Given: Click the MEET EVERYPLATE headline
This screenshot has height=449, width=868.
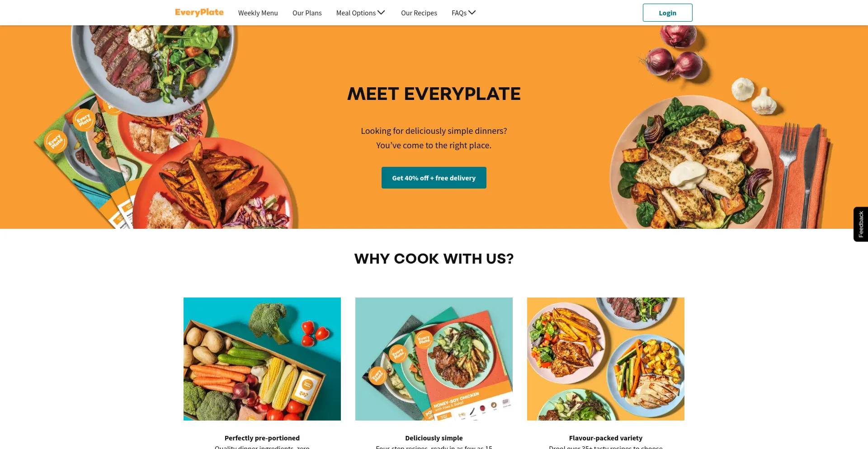Looking at the screenshot, I should 434,94.
